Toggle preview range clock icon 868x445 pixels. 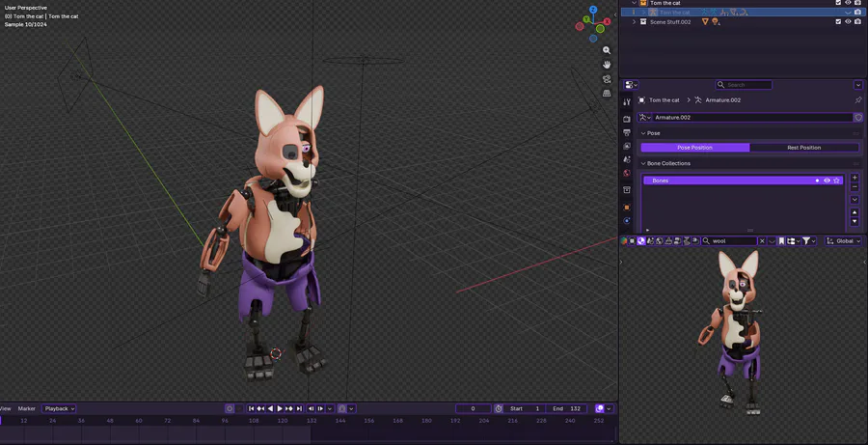point(499,408)
